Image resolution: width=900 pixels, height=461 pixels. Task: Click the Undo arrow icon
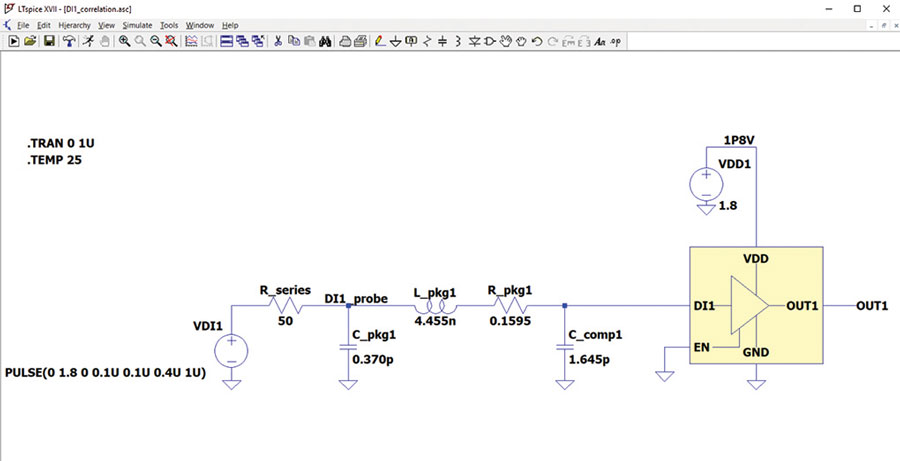[537, 41]
